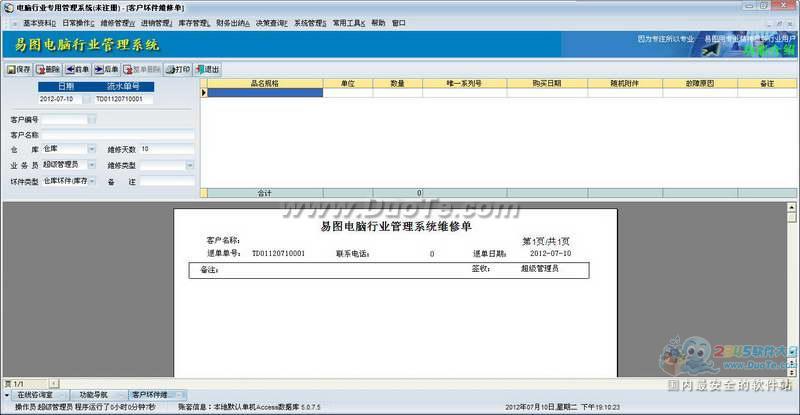The height and width of the screenshot is (415, 800).
Task: Switch to the 功能导航 tab
Action: coord(97,395)
